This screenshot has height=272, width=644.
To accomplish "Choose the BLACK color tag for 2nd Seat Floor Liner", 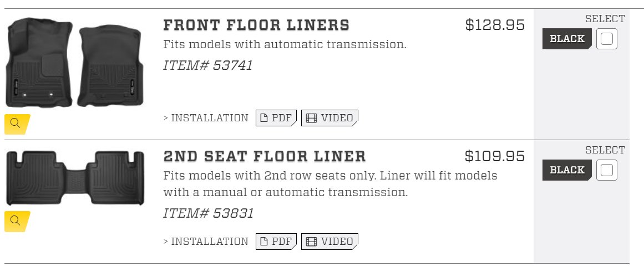I will tap(567, 170).
